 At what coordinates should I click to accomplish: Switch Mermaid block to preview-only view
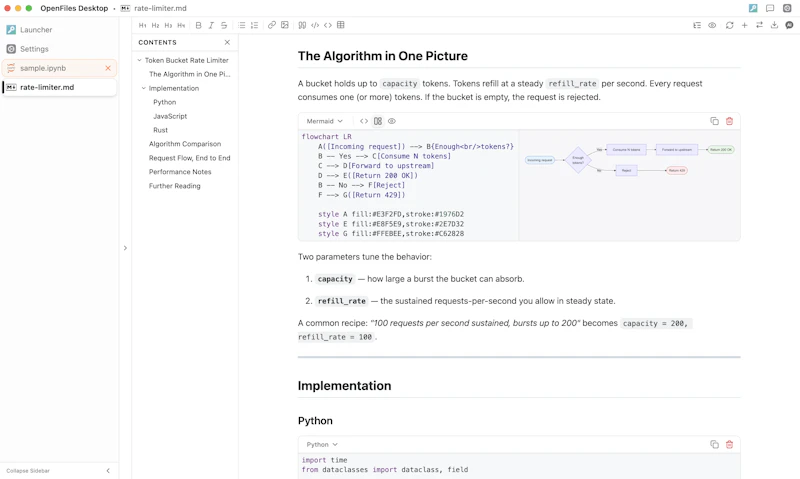coord(392,121)
